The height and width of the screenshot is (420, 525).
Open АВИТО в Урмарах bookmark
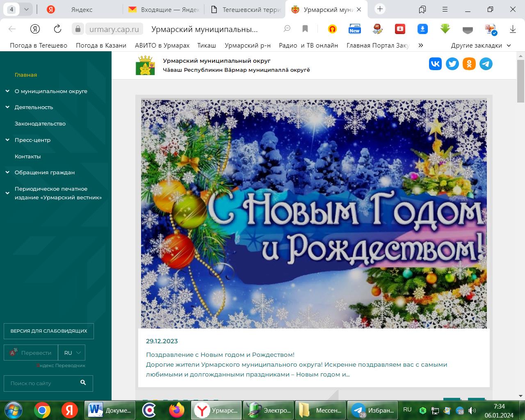pyautogui.click(x=162, y=46)
